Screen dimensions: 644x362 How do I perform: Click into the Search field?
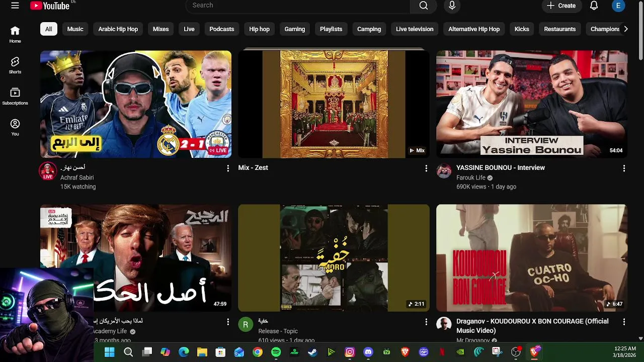point(298,6)
